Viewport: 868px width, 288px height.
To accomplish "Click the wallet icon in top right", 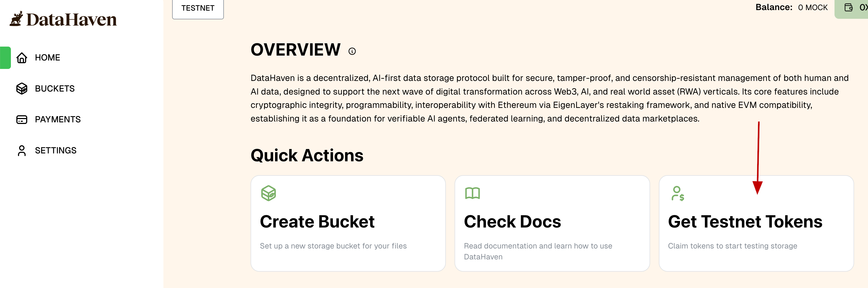I will click(x=848, y=7).
